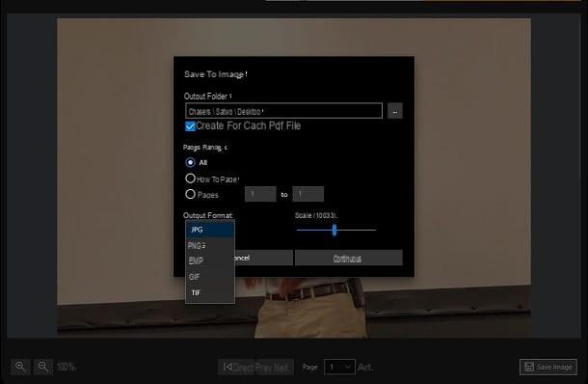Open the Page number dropdown in bottom bar
The width and height of the screenshot is (588, 384).
pyautogui.click(x=339, y=367)
